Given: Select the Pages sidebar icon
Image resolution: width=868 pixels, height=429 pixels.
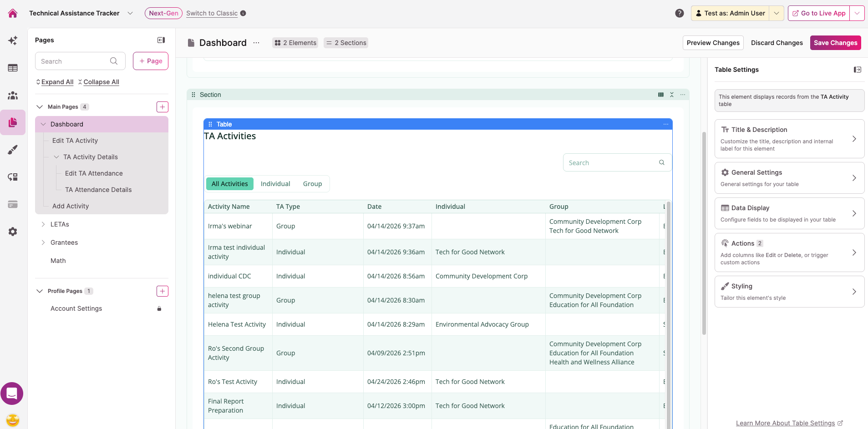Looking at the screenshot, I should point(13,122).
